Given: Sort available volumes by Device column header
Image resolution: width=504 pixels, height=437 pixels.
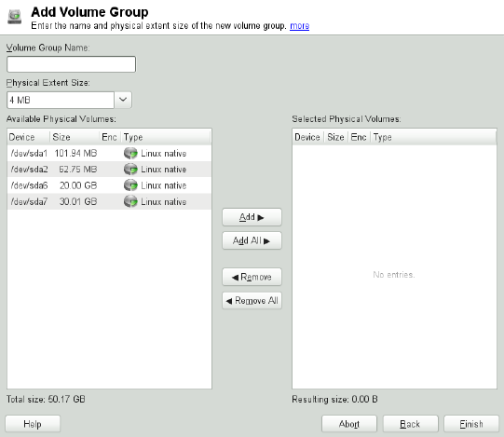Looking at the screenshot, I should pos(28,137).
